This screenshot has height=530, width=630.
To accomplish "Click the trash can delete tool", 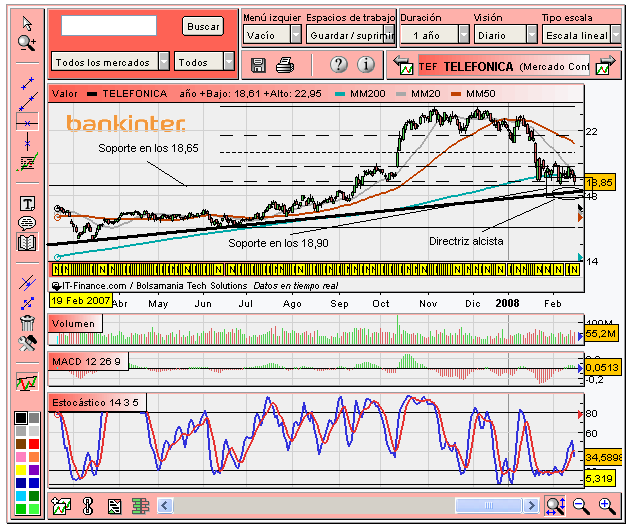I will [27, 323].
